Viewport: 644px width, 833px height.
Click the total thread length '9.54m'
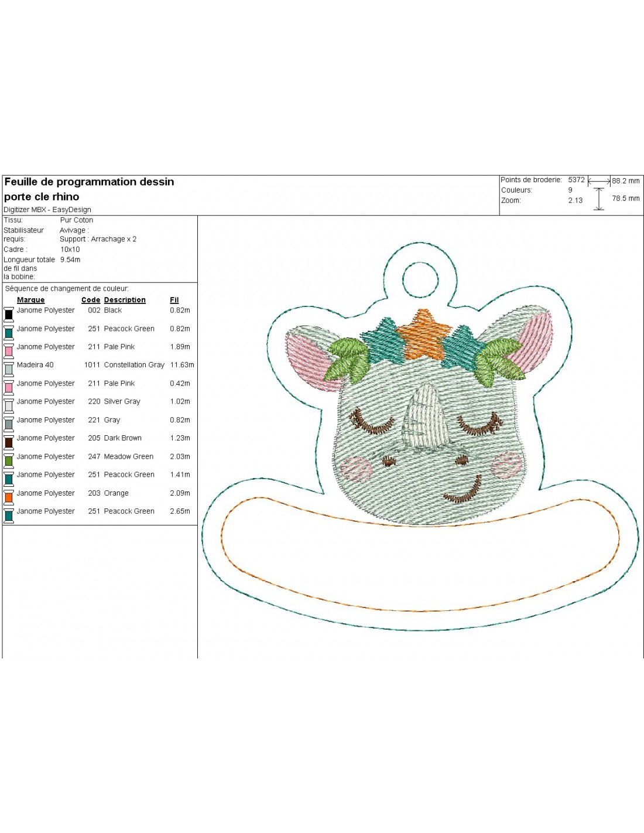[x=70, y=260]
